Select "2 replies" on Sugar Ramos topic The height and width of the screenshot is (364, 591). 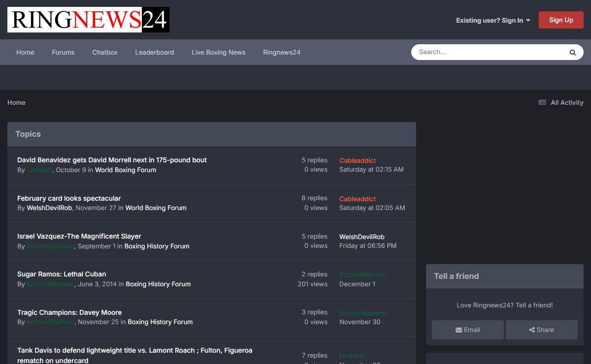pos(315,274)
